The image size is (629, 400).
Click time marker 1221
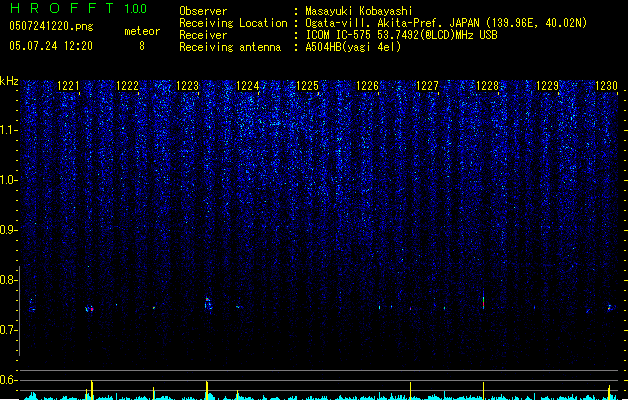pyautogui.click(x=68, y=86)
